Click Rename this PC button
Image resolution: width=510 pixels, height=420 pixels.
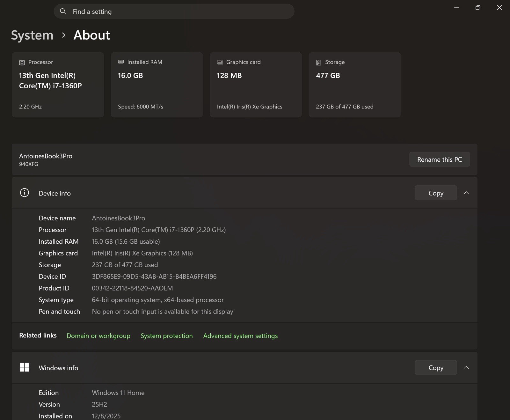[x=440, y=159]
